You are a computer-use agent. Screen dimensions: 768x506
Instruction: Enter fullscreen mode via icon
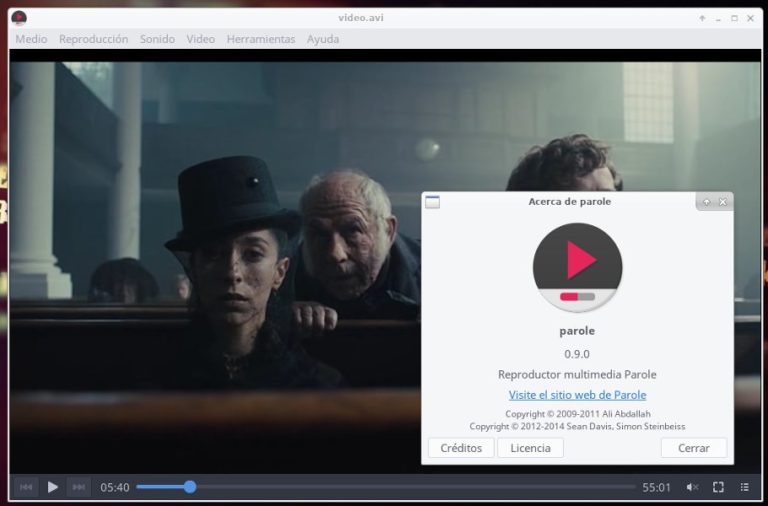pos(718,487)
